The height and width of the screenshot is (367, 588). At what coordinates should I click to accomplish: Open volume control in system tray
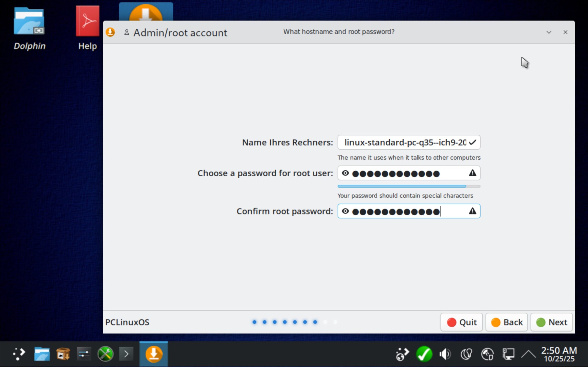pos(445,354)
